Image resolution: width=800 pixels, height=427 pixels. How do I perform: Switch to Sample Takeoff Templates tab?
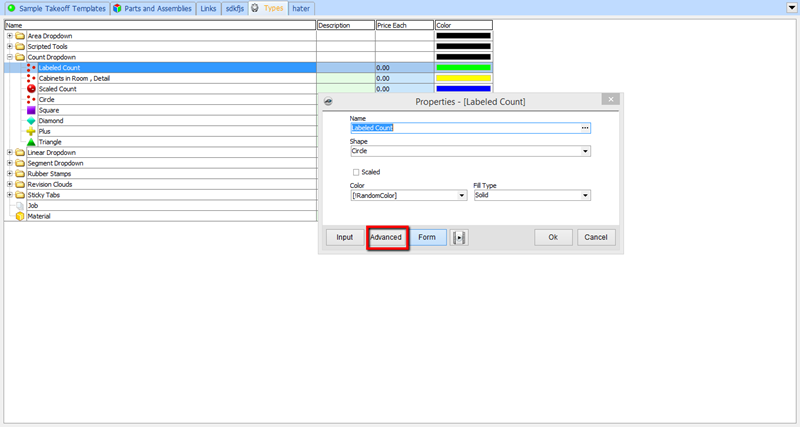pyautogui.click(x=57, y=8)
